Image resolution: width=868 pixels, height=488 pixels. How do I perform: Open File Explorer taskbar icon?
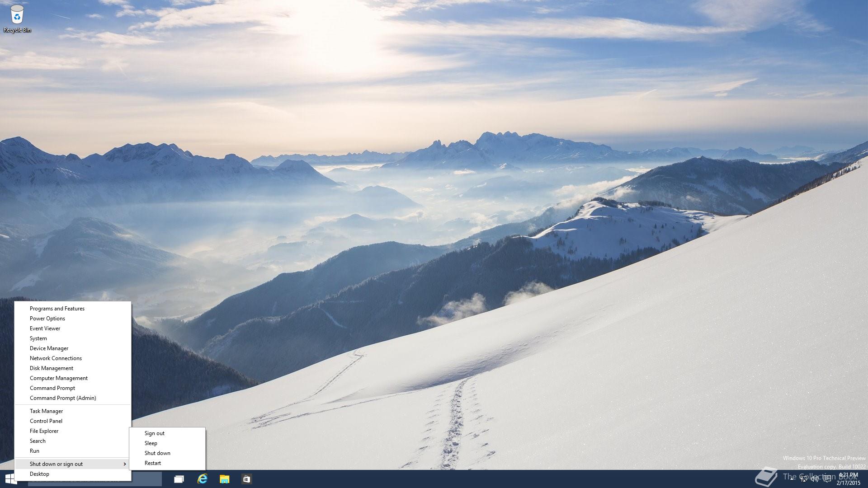coord(224,479)
